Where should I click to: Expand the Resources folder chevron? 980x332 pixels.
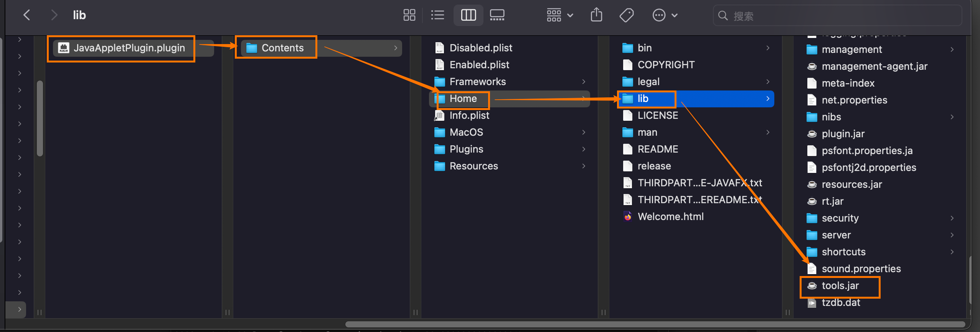584,166
